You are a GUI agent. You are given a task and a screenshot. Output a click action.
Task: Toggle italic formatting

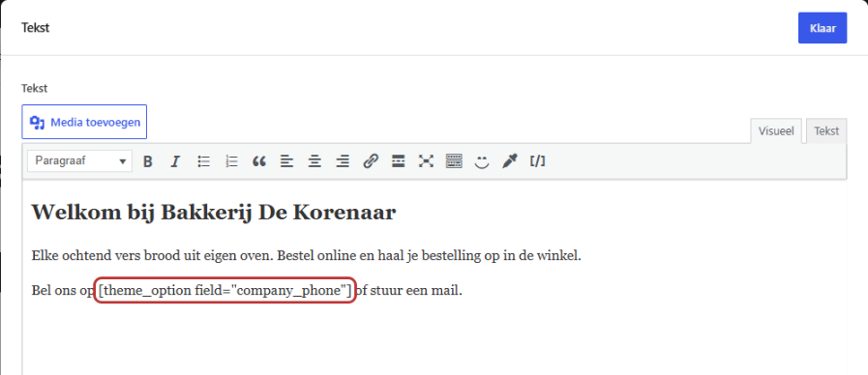pyautogui.click(x=175, y=161)
